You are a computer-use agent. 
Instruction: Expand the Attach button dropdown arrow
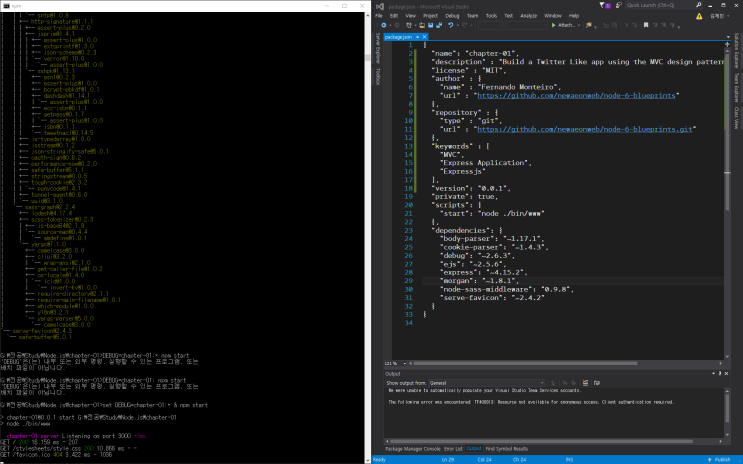(579, 25)
